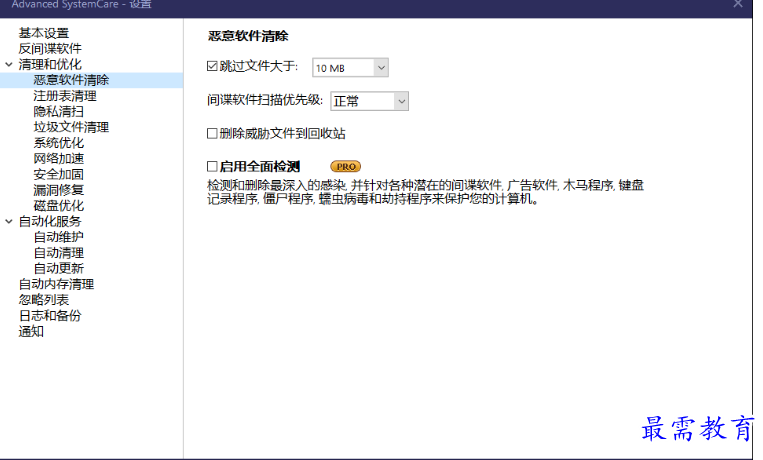Select the 清理和优化 category label
The width and height of the screenshot is (763, 460).
(x=50, y=64)
